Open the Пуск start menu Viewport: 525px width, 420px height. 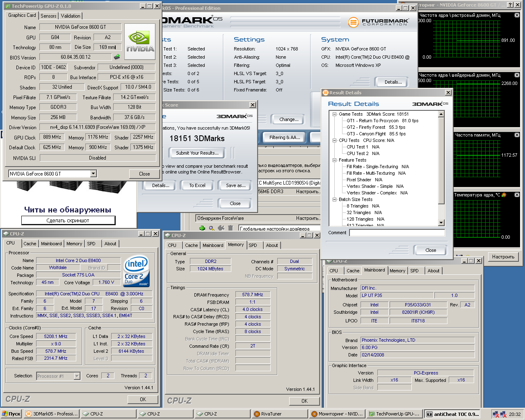pos(11,414)
